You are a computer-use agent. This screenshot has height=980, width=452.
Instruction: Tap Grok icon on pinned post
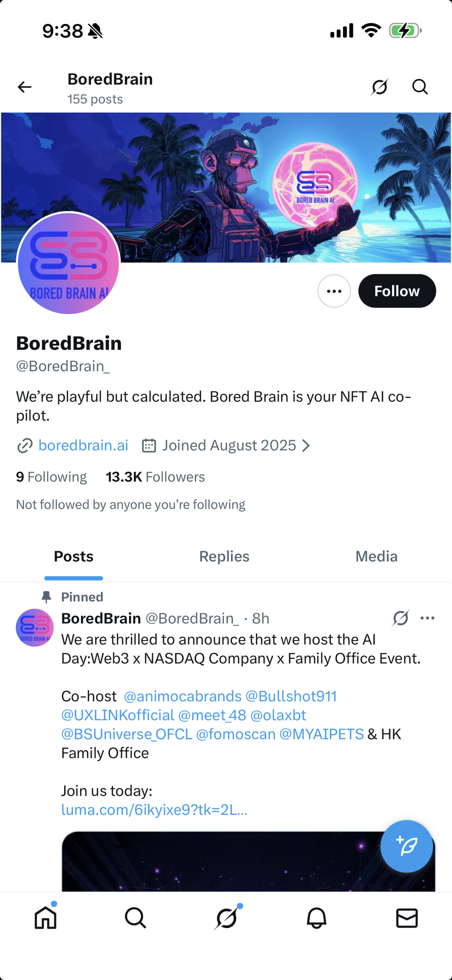[401, 618]
